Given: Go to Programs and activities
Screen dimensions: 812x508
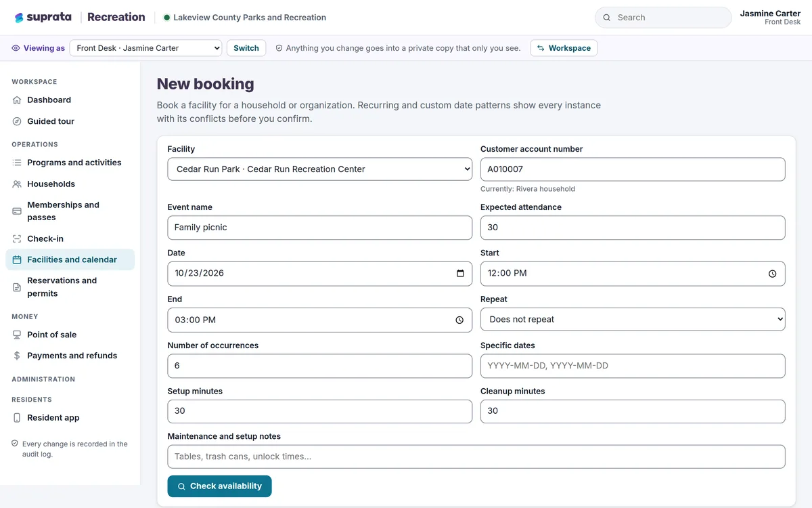Looking at the screenshot, I should pyautogui.click(x=70, y=163).
